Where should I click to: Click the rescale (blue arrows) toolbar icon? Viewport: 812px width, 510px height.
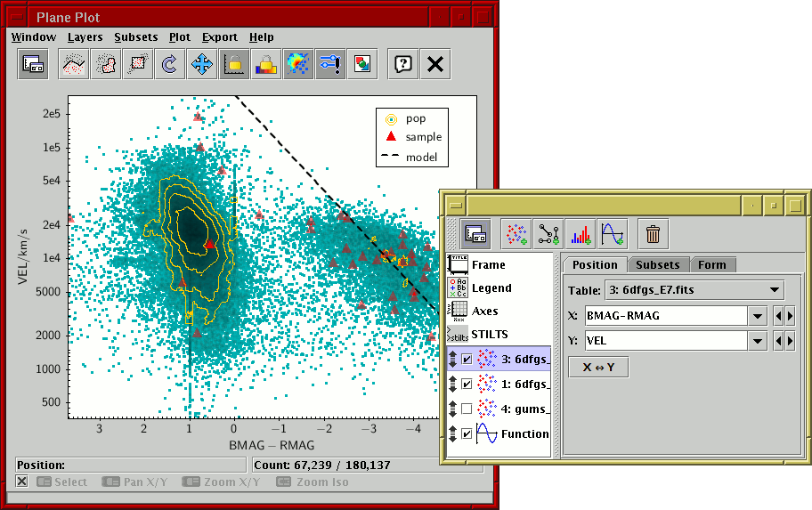[201, 64]
